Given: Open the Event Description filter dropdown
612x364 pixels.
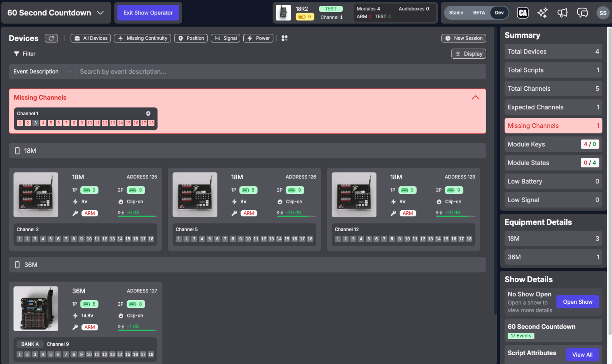Looking at the screenshot, I should pyautogui.click(x=42, y=71).
